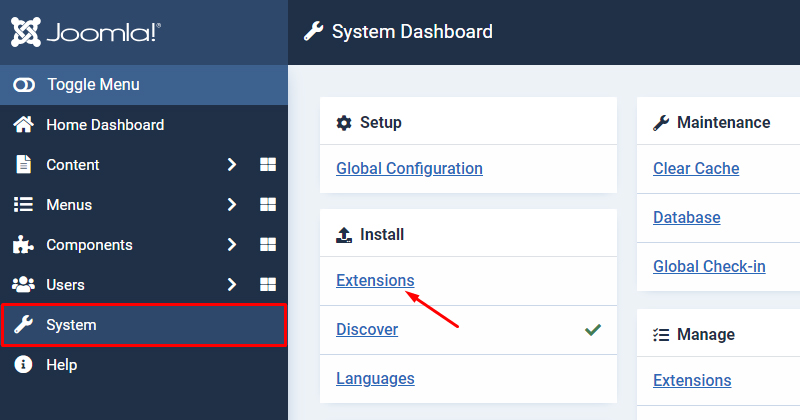Click the green checkmark beside Discover
Viewport: 800px width, 420px height.
click(x=593, y=329)
